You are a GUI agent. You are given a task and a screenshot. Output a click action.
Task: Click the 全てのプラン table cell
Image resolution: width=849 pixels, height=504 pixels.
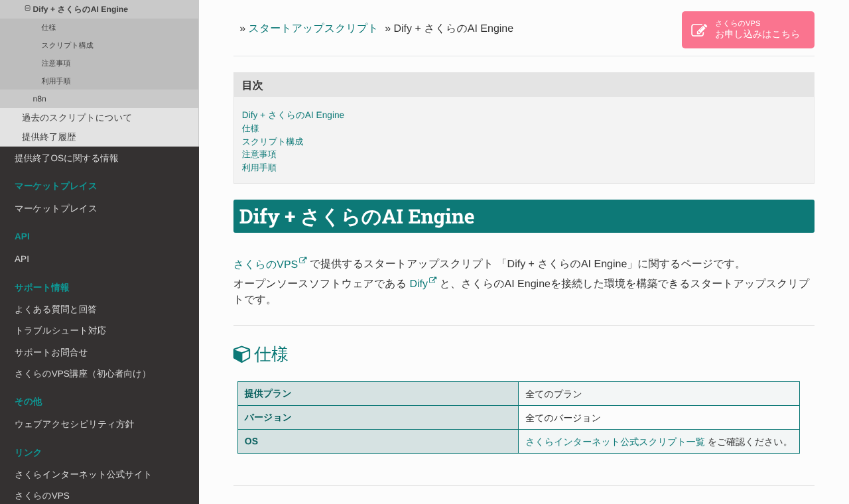(x=659, y=394)
